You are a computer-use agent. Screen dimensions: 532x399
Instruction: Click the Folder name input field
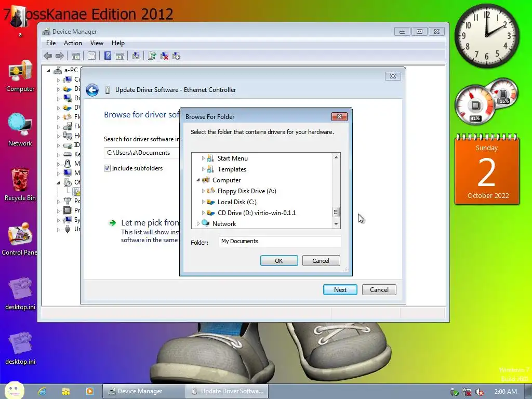click(x=280, y=241)
